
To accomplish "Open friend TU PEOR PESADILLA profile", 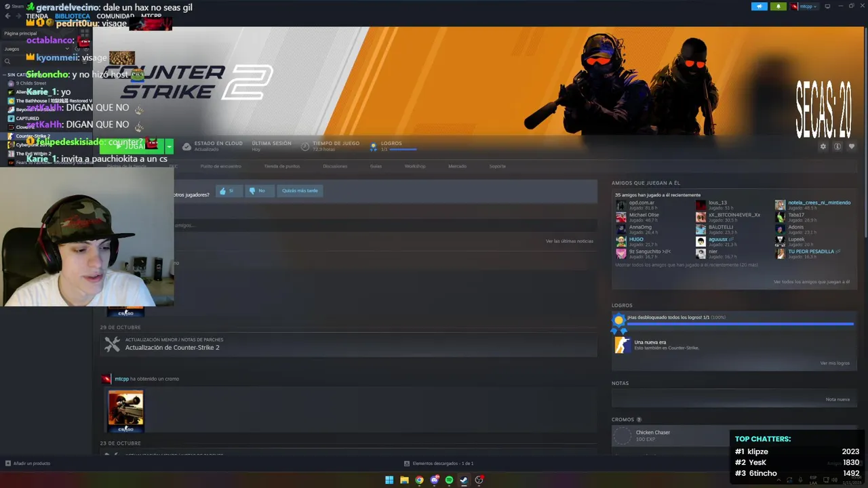I will (x=811, y=251).
